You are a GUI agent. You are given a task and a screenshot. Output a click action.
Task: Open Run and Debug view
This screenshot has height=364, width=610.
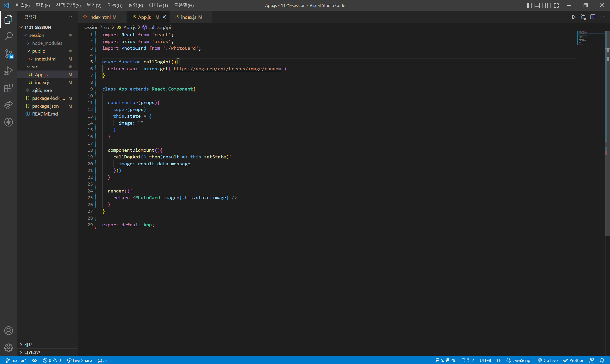(x=9, y=71)
